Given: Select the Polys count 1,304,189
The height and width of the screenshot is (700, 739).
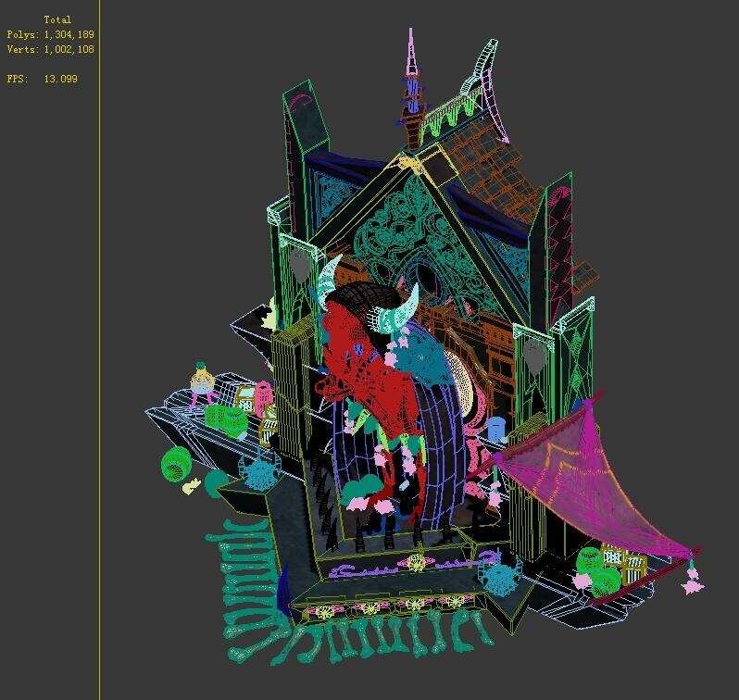Looking at the screenshot, I should click(69, 34).
